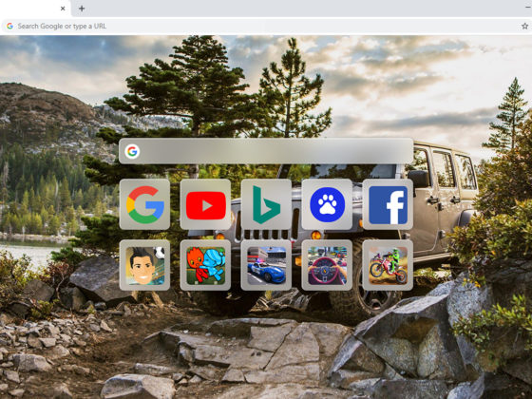532x399 pixels.
Task: Minimize the browser window
Action: (x=528, y=8)
